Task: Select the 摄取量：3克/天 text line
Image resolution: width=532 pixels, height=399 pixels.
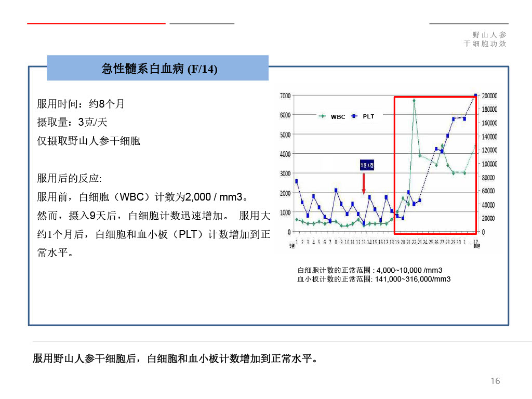Action: pyautogui.click(x=72, y=123)
